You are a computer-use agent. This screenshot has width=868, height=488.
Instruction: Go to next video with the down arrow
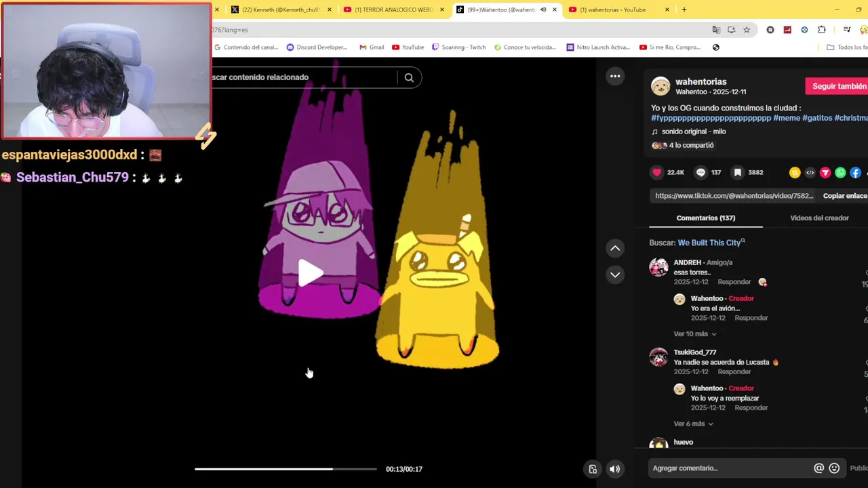tap(615, 274)
